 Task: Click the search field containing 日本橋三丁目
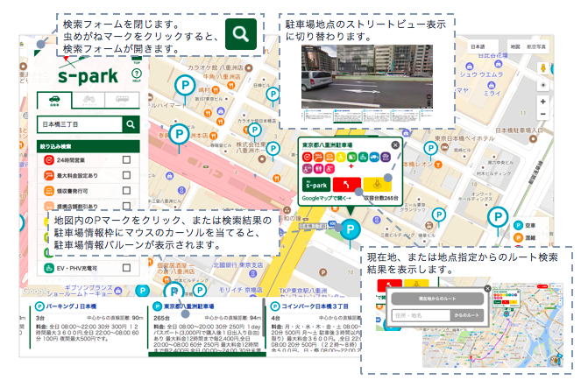80,124
